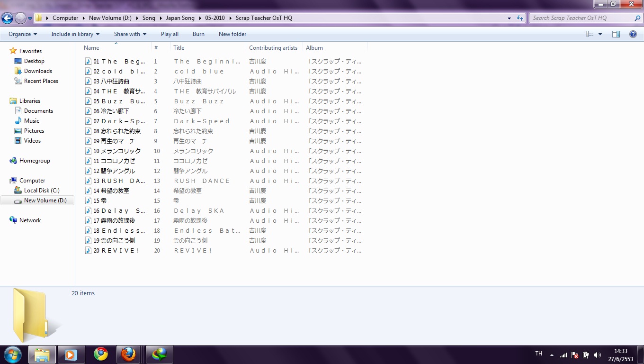The image size is (644, 364).
Task: Click the Forward navigation arrow button
Action: [x=20, y=18]
